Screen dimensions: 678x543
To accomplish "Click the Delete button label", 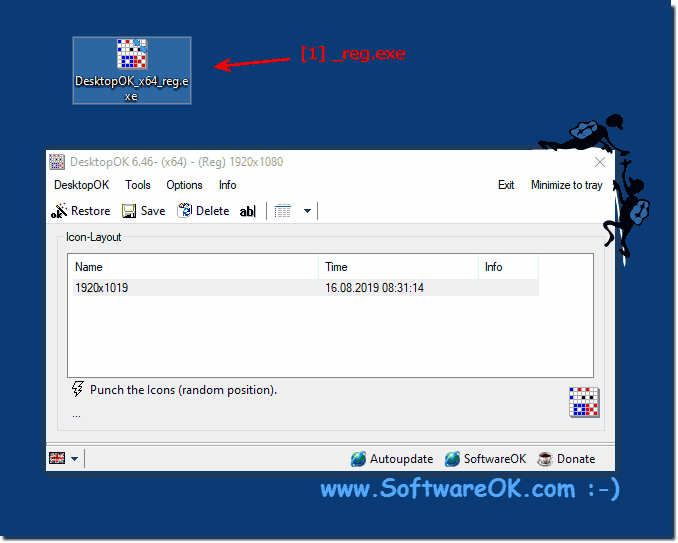I will [212, 211].
